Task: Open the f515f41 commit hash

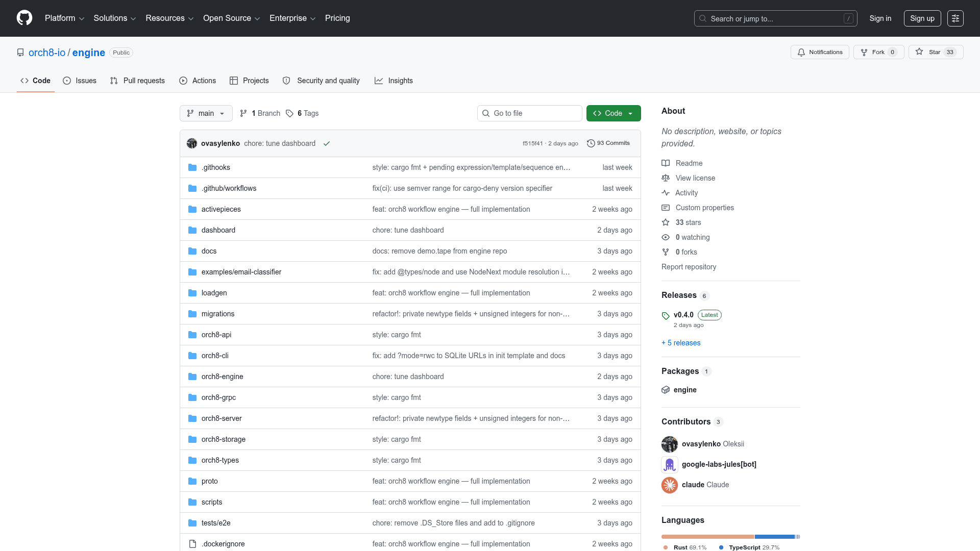Action: pos(532,143)
